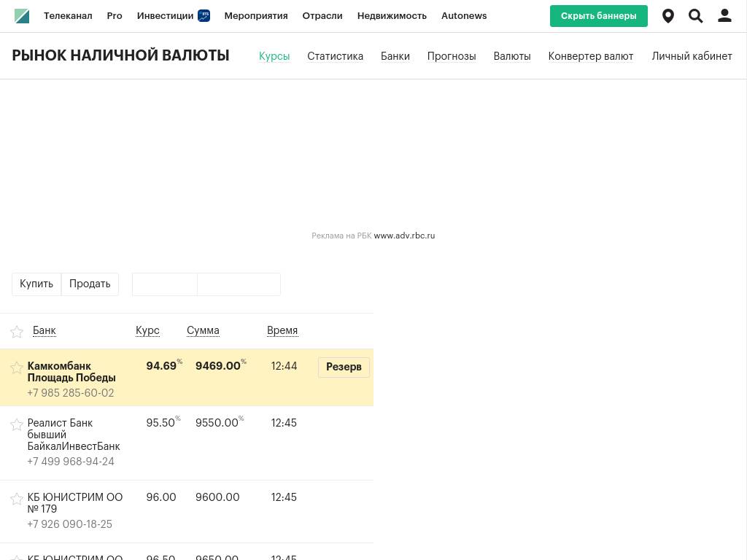Star the Камкомбанк row as favorite
This screenshot has width=747, height=560.
click(17, 367)
